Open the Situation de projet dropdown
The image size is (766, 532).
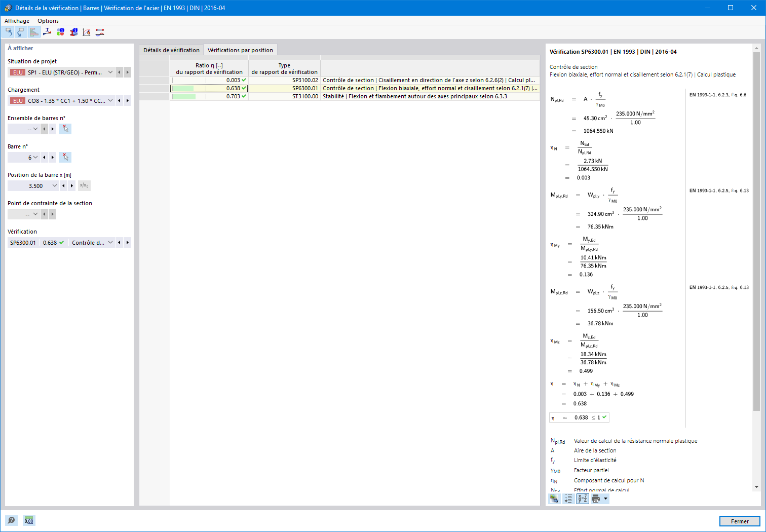[110, 72]
